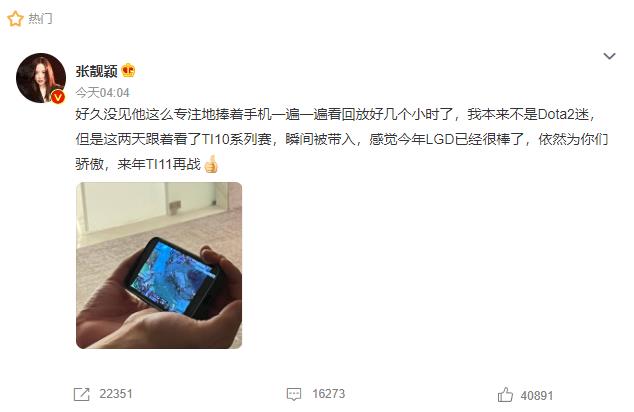Click the phone screen showing Dota game
Image resolution: width=634 pixels, height=412 pixels.
coord(173,275)
